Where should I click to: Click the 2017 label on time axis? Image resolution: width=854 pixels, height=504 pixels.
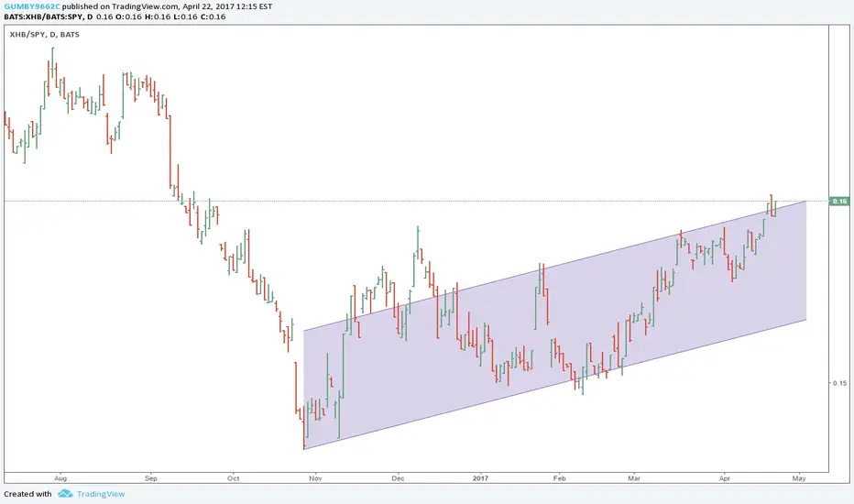[x=480, y=478]
